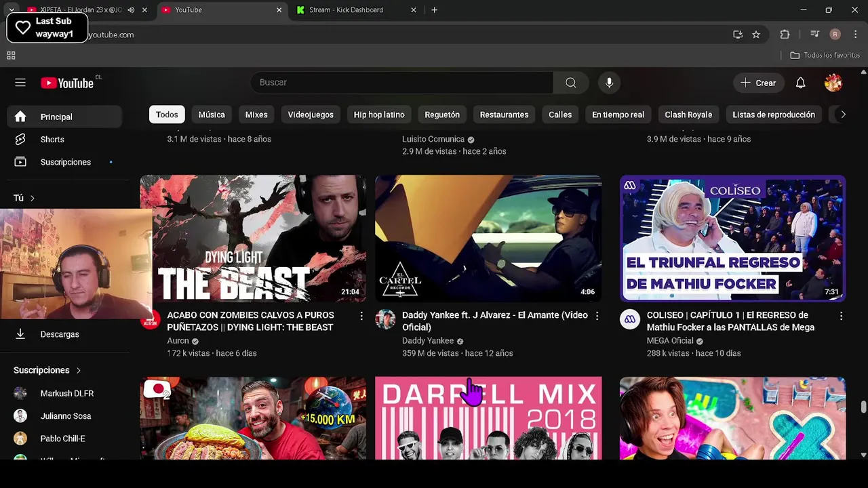Open Julianno Sosa subscription channel
This screenshot has height=488, width=868.
tap(64, 416)
